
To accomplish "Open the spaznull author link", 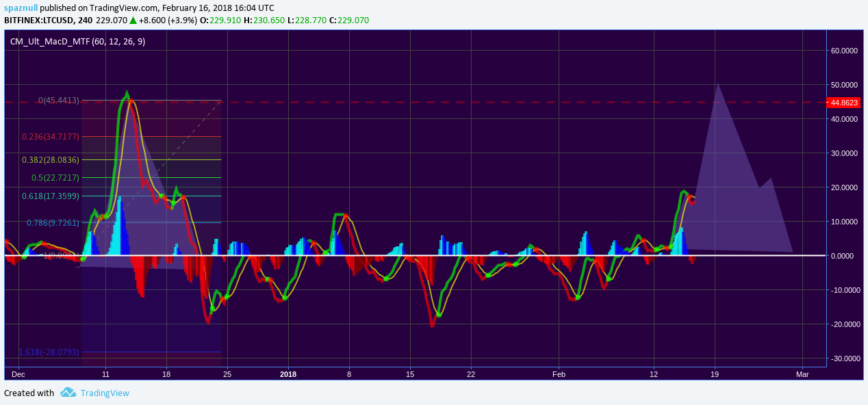I will point(22,7).
